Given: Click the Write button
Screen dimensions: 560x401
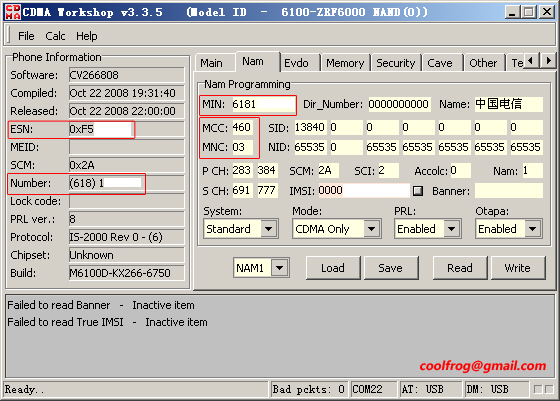Looking at the screenshot, I should click(518, 268).
